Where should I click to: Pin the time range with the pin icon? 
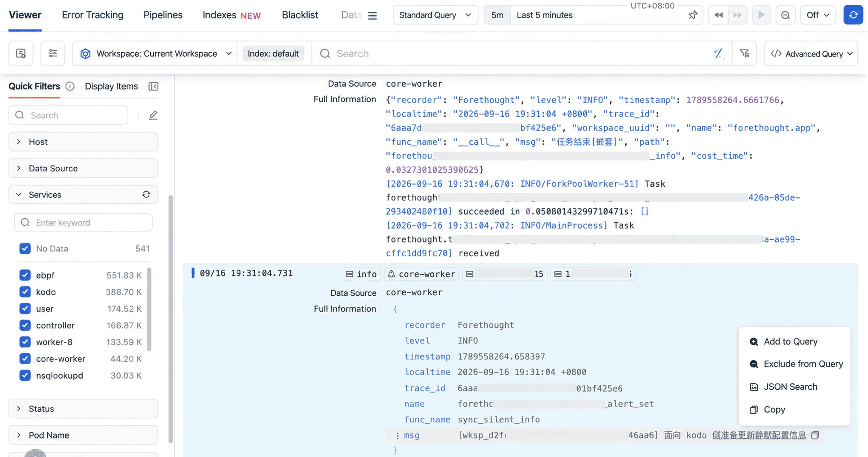(693, 15)
